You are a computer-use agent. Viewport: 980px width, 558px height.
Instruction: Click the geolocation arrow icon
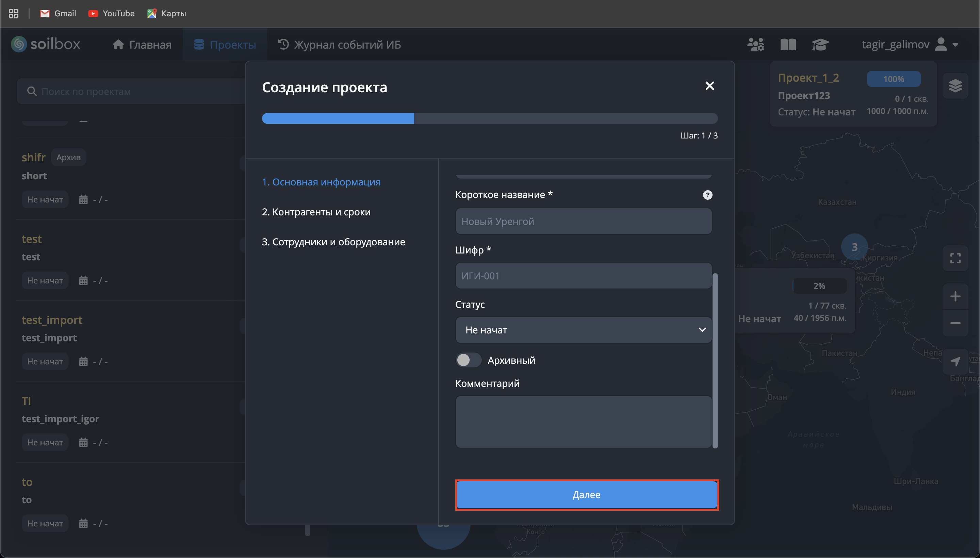click(955, 361)
